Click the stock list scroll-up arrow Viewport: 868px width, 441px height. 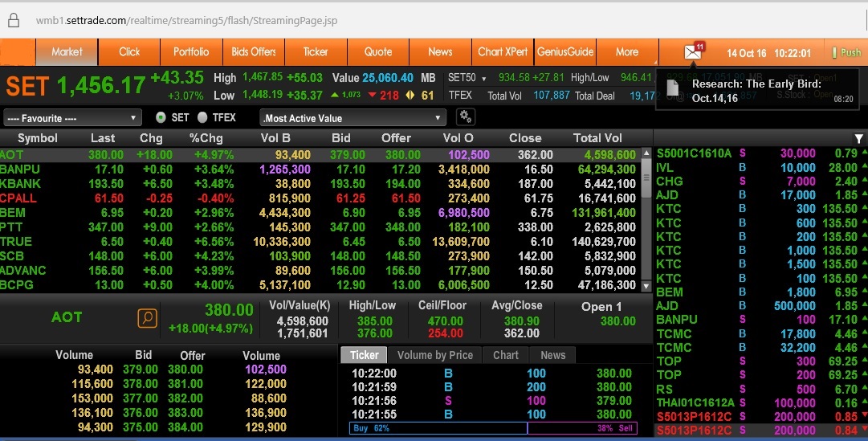646,153
